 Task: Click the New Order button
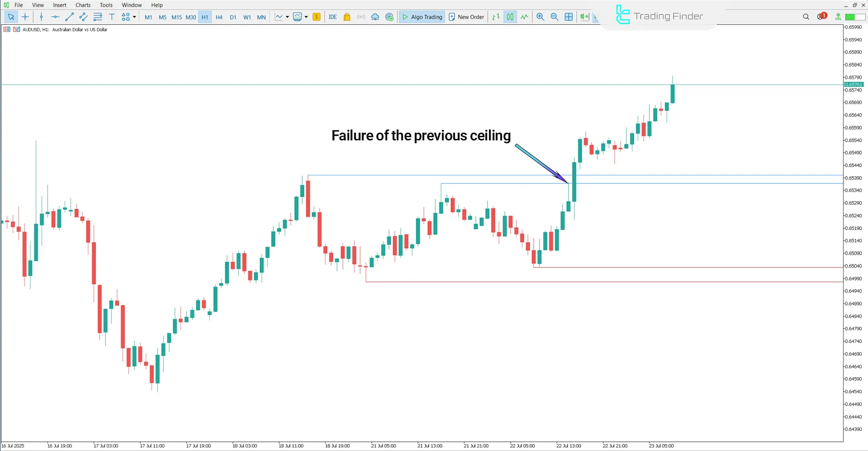click(466, 17)
